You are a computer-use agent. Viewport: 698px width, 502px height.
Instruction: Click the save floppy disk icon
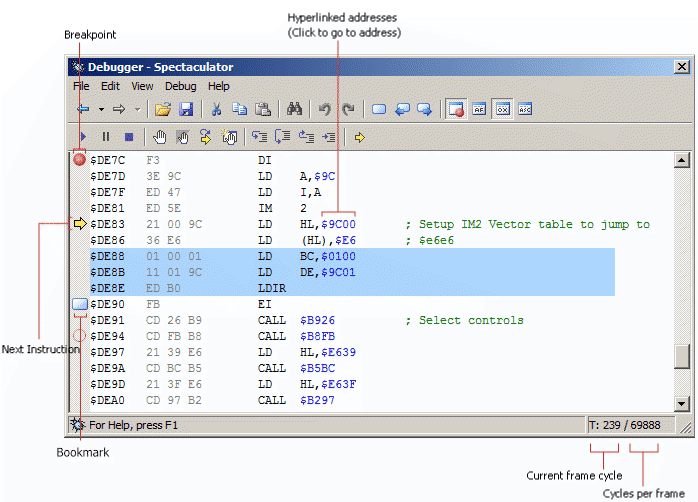186,109
